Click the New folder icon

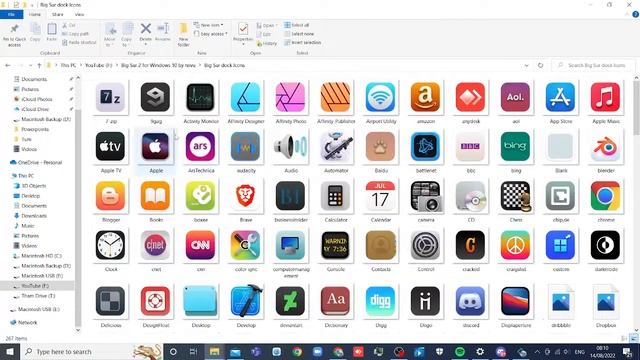pyautogui.click(x=184, y=34)
